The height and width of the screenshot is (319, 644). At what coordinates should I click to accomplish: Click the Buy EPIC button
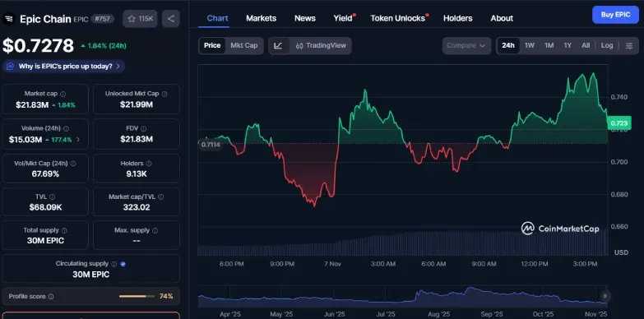(615, 15)
